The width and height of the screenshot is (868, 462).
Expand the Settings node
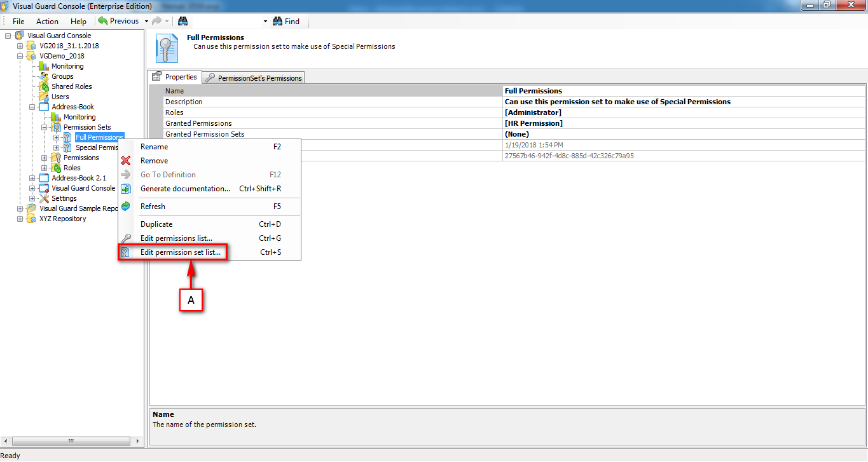[32, 198]
